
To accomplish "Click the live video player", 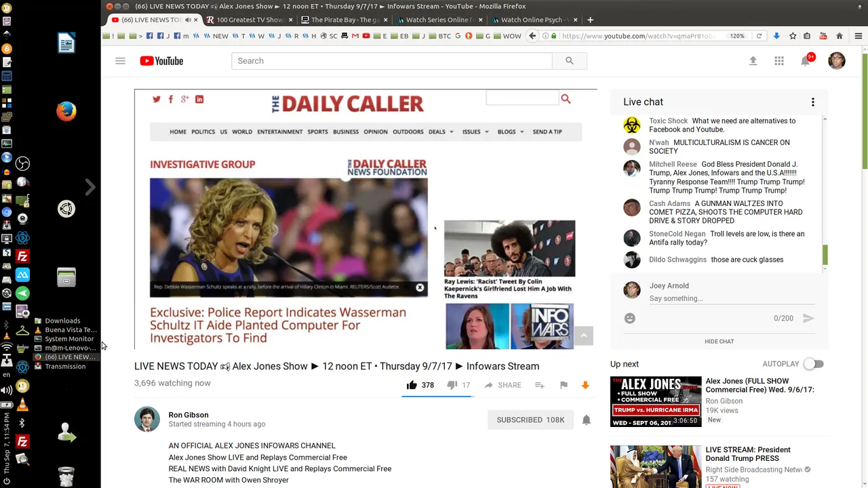I will [366, 219].
